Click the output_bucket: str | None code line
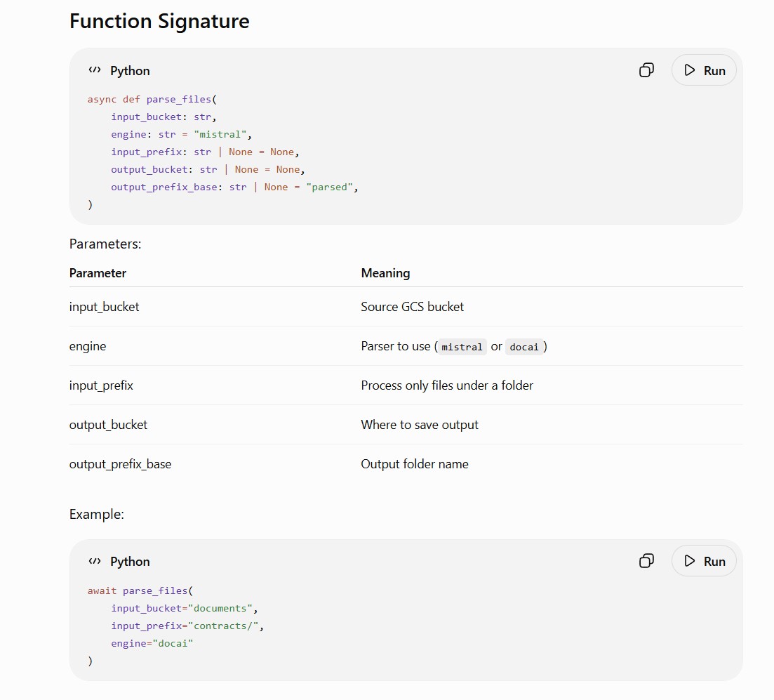This screenshot has width=774, height=700. (x=208, y=169)
